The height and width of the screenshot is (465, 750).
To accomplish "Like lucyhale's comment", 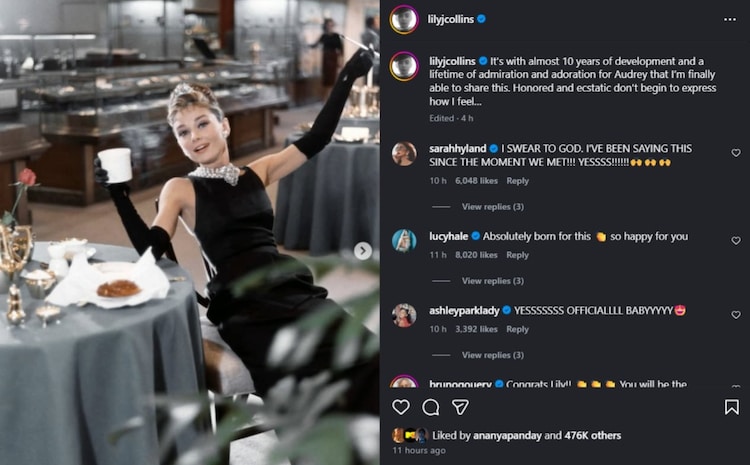I will (736, 241).
